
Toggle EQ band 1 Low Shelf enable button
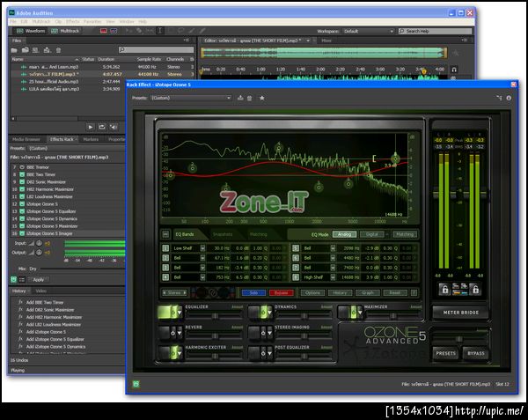[165, 248]
